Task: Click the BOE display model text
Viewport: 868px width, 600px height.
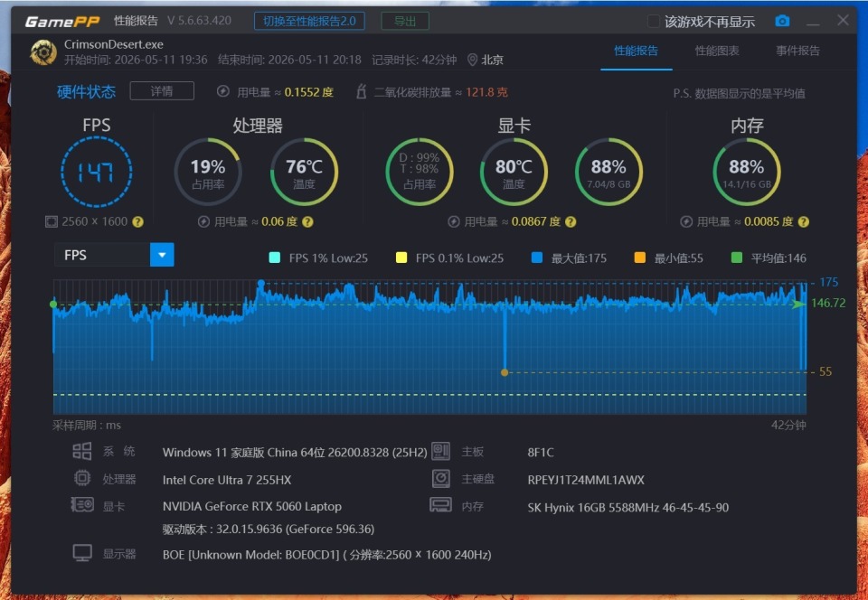Action: 326,555
